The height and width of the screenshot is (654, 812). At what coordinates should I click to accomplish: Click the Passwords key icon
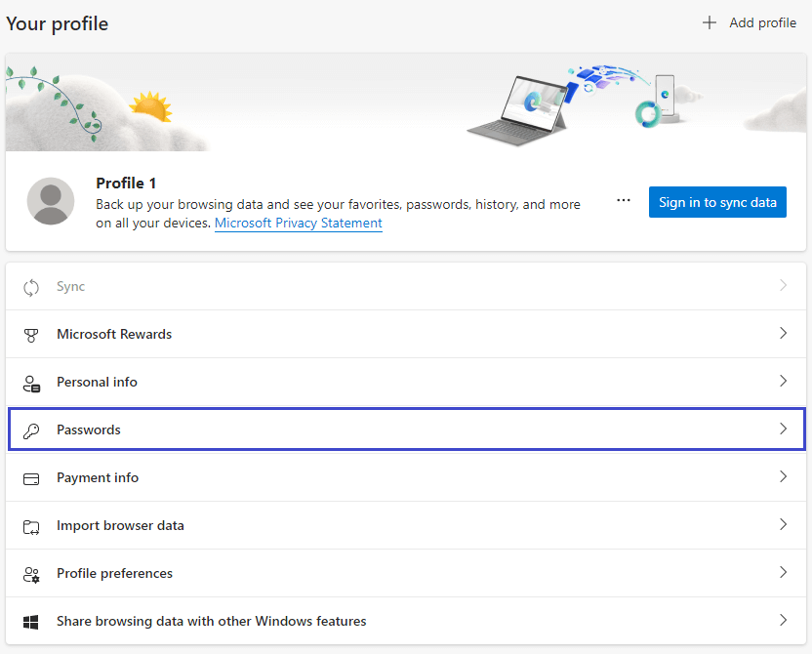(x=31, y=430)
